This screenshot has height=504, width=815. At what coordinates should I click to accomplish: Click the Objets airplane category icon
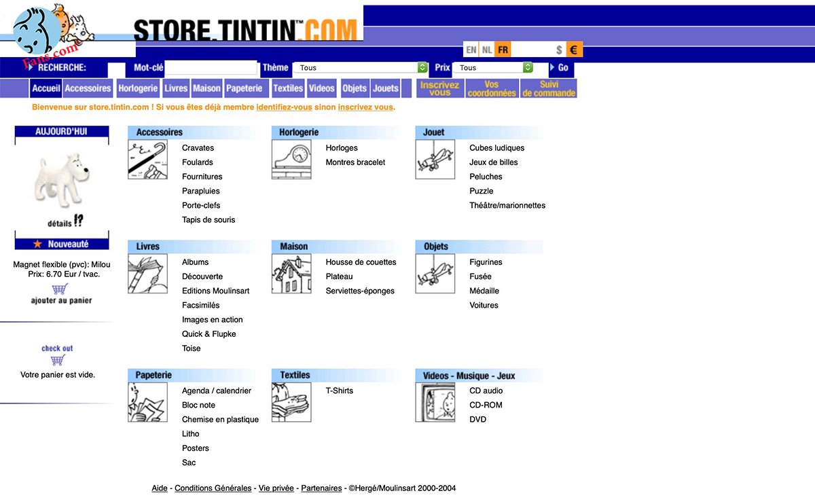point(435,274)
